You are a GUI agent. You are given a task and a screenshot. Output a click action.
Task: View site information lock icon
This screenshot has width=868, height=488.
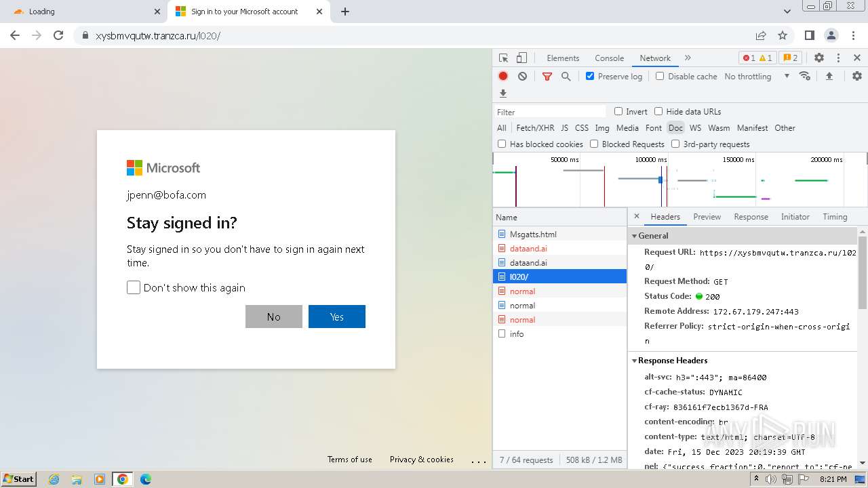[85, 35]
